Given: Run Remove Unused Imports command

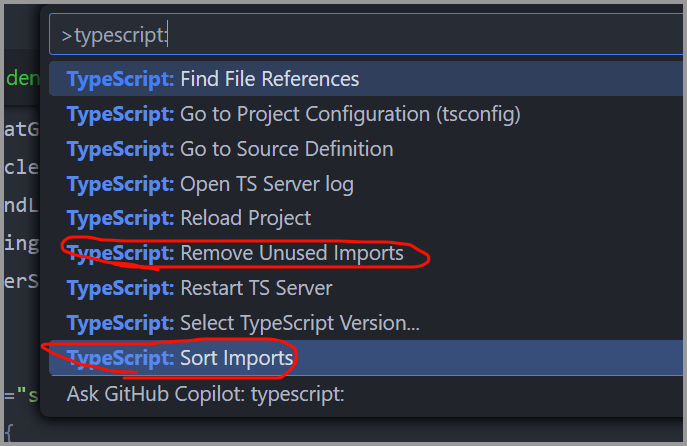Looking at the screenshot, I should 365,253.
